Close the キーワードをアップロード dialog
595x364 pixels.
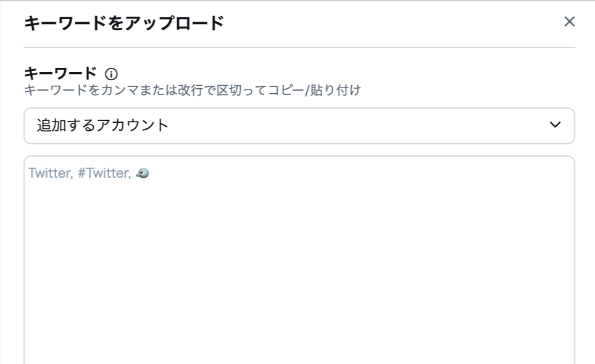569,22
